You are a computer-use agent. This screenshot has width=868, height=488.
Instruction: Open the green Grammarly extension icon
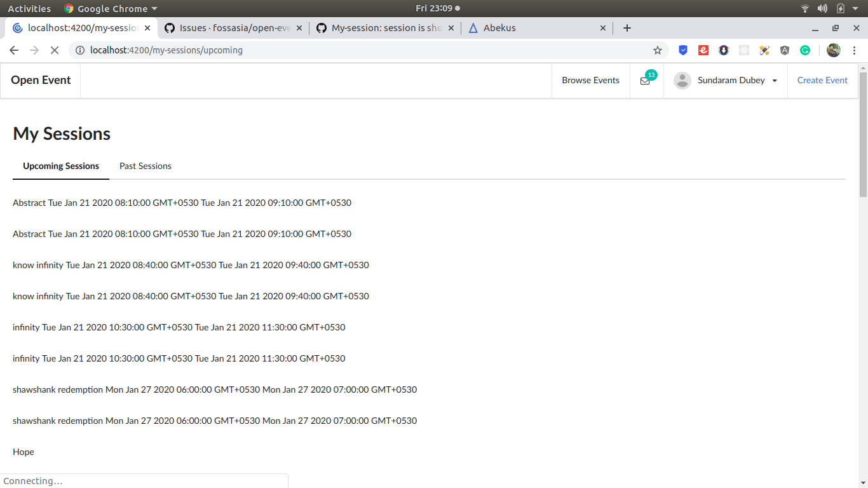coord(805,50)
